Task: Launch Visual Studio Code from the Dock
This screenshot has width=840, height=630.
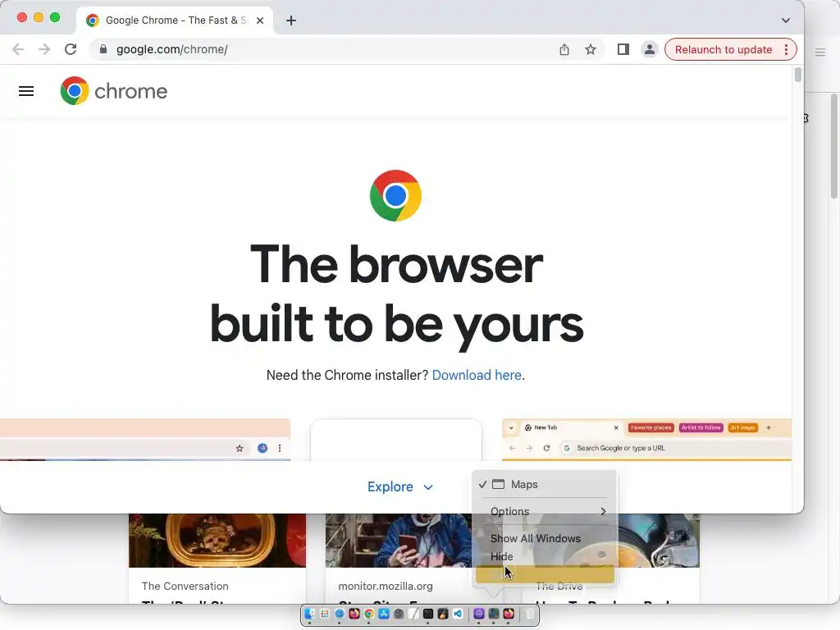Action: coord(458,614)
